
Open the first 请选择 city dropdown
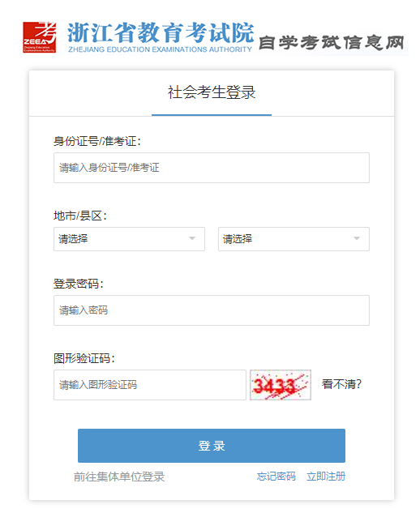[x=129, y=239]
